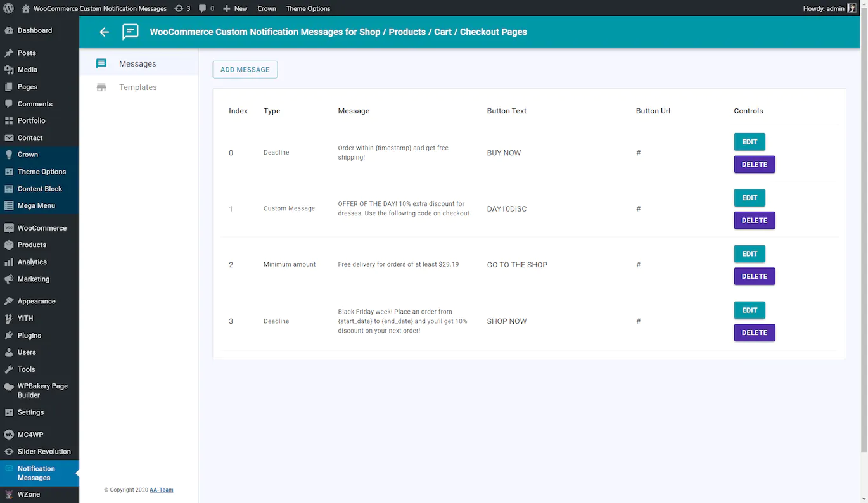Click the Settings sidebar icon

9,412
